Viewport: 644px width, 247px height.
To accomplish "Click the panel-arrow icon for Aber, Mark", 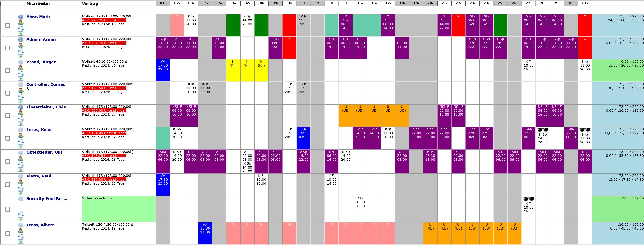I will (x=21, y=34).
